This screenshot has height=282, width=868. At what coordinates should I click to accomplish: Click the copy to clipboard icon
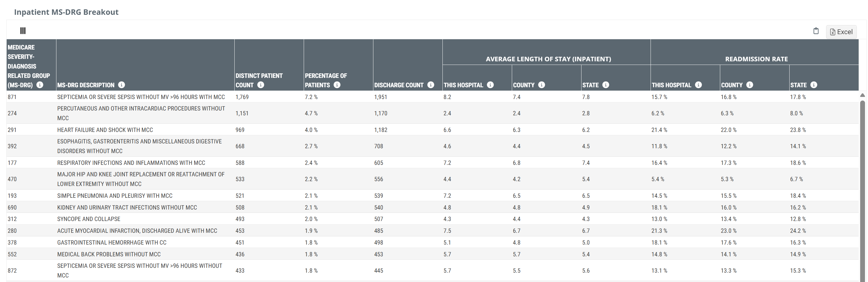[x=816, y=31]
